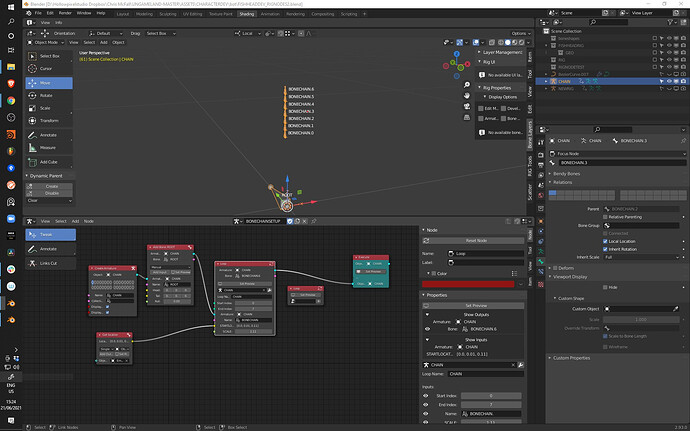Click the Loop Name input field
The width and height of the screenshot is (690, 431).
click(486, 374)
